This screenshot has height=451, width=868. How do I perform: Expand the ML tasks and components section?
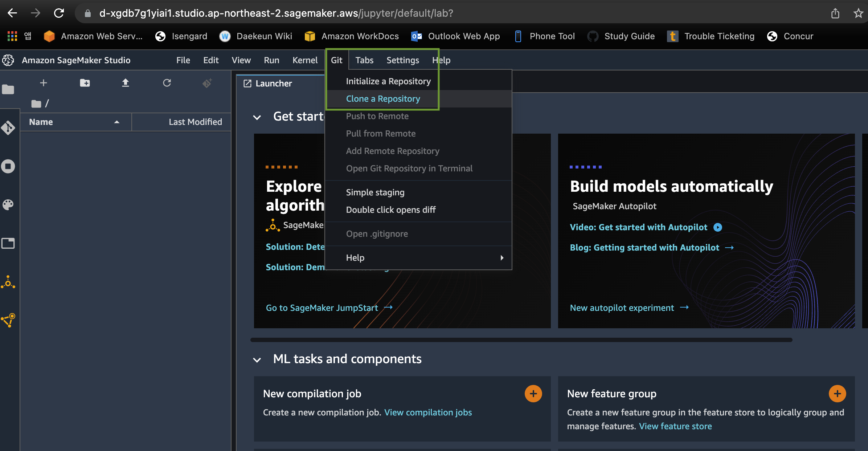[x=256, y=359]
